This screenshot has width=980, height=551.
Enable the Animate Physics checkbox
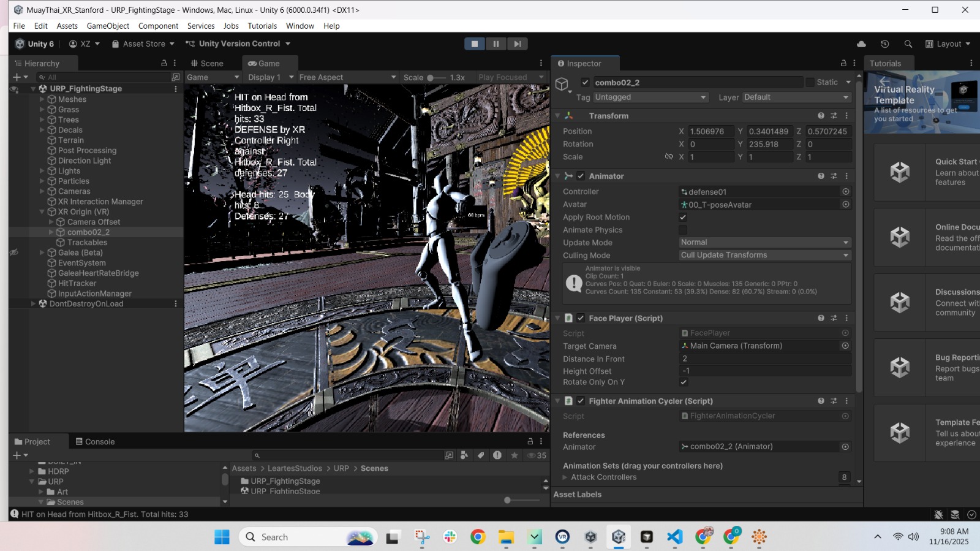683,230
